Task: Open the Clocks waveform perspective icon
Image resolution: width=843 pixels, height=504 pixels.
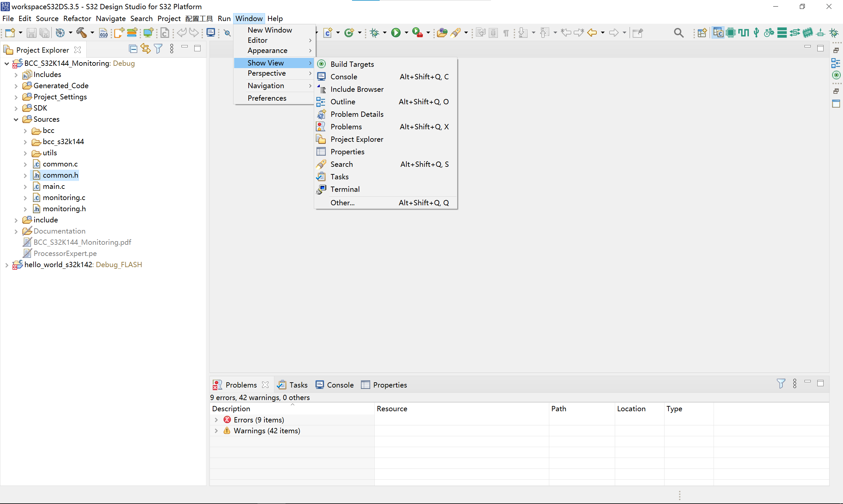Action: pyautogui.click(x=744, y=33)
